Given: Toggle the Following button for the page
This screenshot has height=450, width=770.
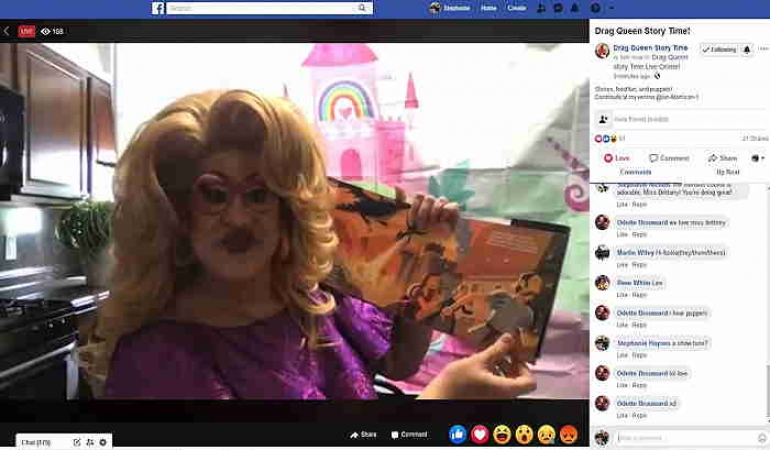Looking at the screenshot, I should (x=719, y=49).
